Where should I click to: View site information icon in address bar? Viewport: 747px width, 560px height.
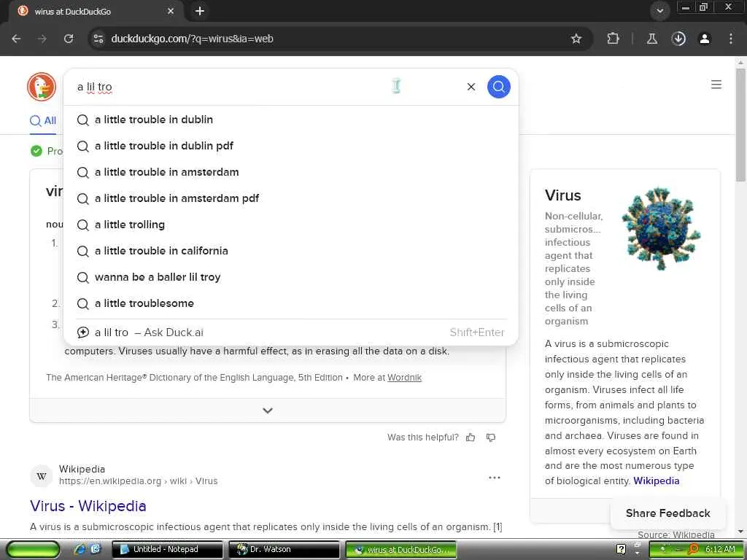coord(98,39)
